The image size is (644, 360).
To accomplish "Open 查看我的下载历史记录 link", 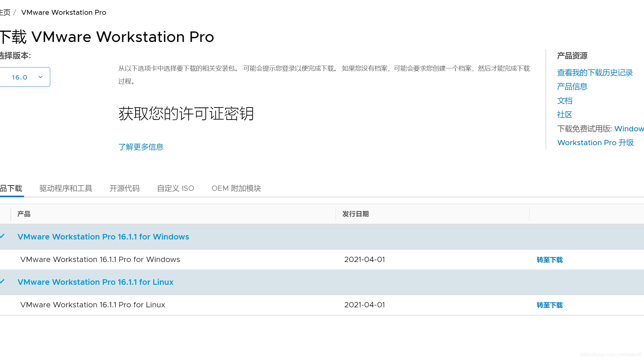I will pyautogui.click(x=595, y=73).
